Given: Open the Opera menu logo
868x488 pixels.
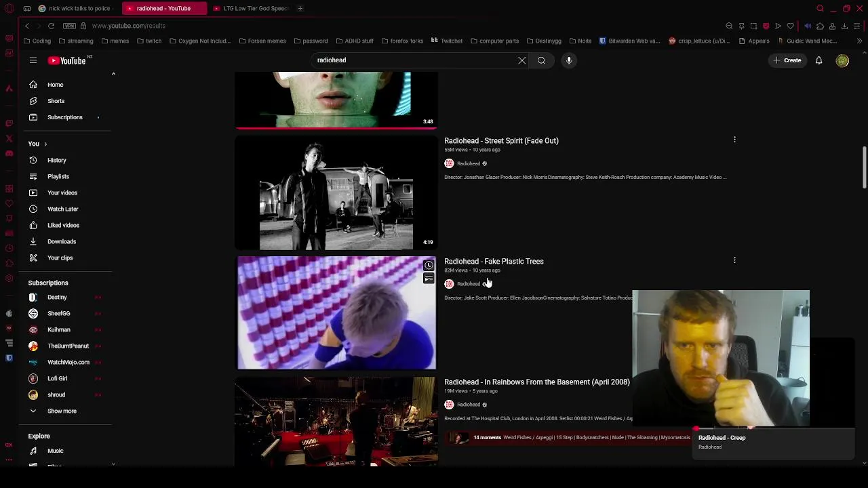Looking at the screenshot, I should click(9, 8).
